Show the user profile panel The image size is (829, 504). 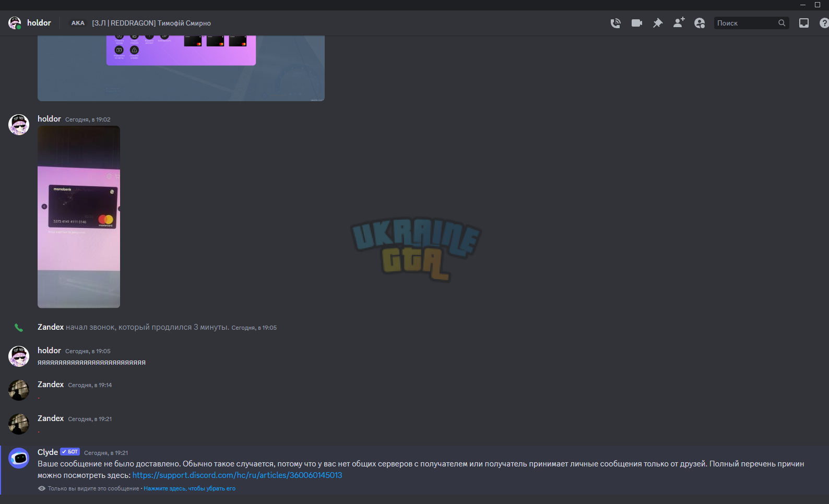tap(700, 23)
